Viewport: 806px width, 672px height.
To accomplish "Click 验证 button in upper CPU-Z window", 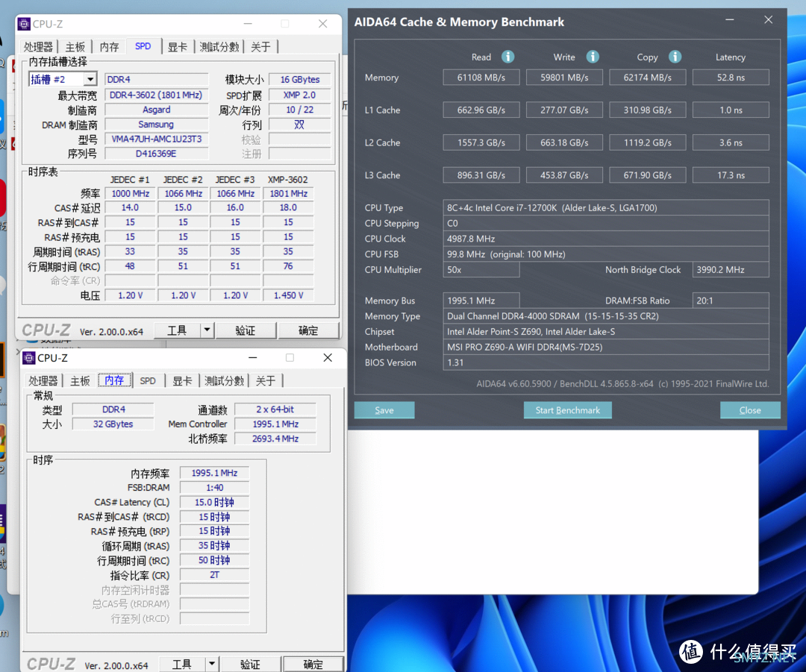I will [x=246, y=330].
